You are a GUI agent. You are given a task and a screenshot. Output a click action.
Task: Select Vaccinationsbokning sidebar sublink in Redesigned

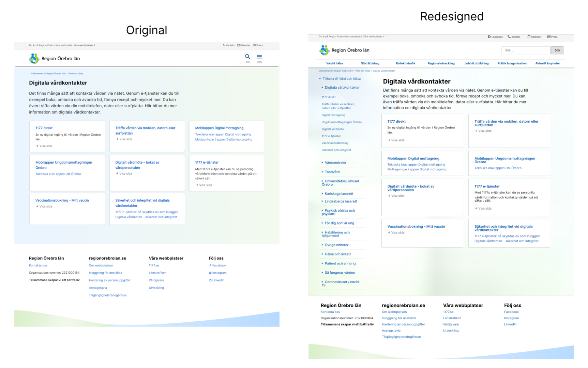(335, 143)
